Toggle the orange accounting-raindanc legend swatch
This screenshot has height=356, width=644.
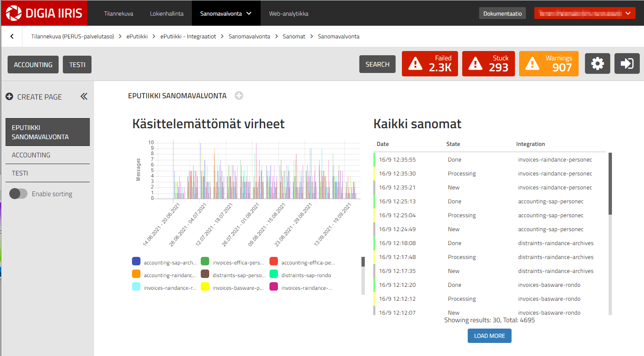point(136,274)
